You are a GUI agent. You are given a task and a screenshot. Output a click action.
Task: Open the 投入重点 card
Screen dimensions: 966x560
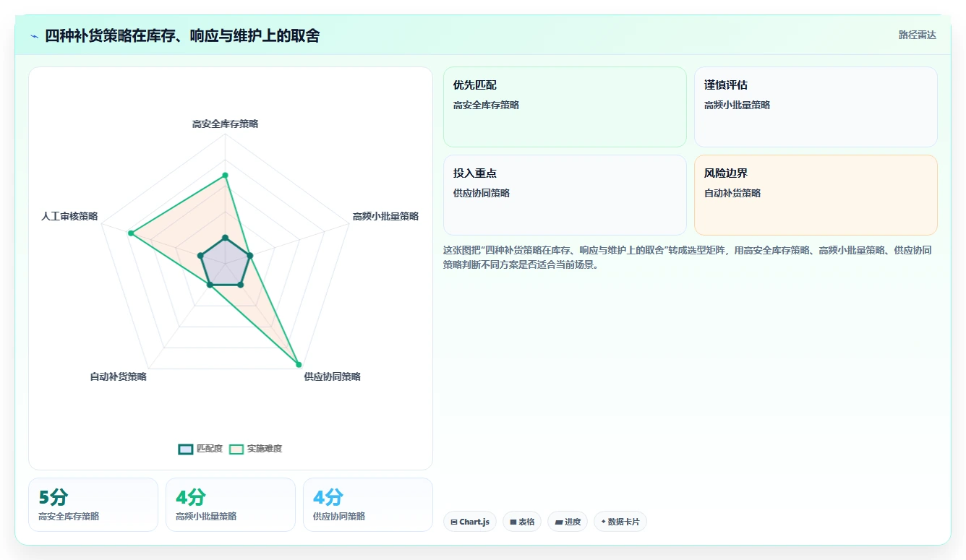[x=565, y=195]
